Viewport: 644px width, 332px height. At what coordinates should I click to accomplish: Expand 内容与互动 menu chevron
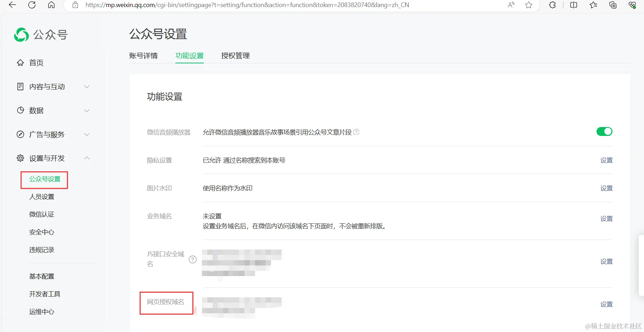(x=87, y=87)
